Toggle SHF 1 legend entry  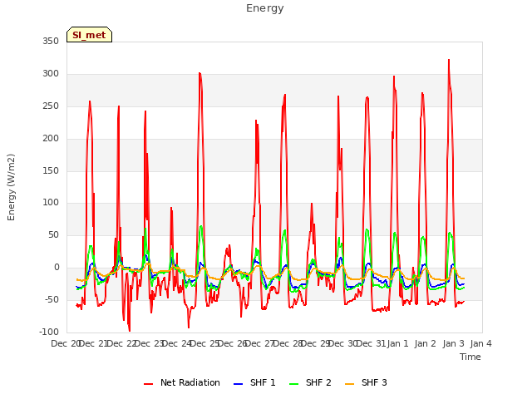click(x=254, y=382)
